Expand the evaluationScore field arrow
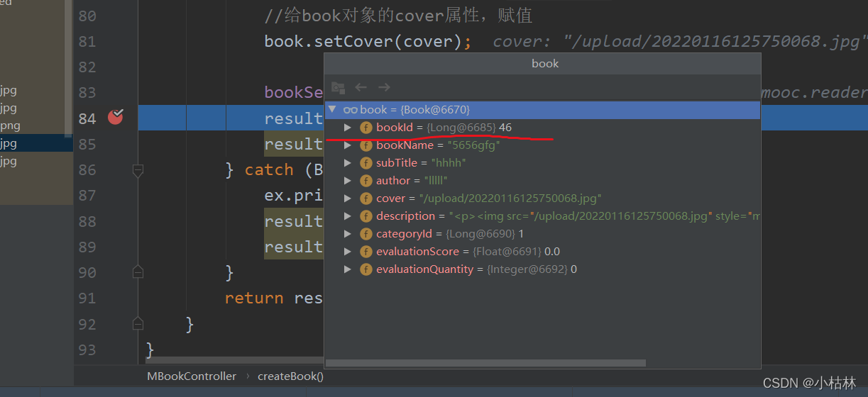Image resolution: width=868 pixels, height=397 pixels. tap(348, 252)
